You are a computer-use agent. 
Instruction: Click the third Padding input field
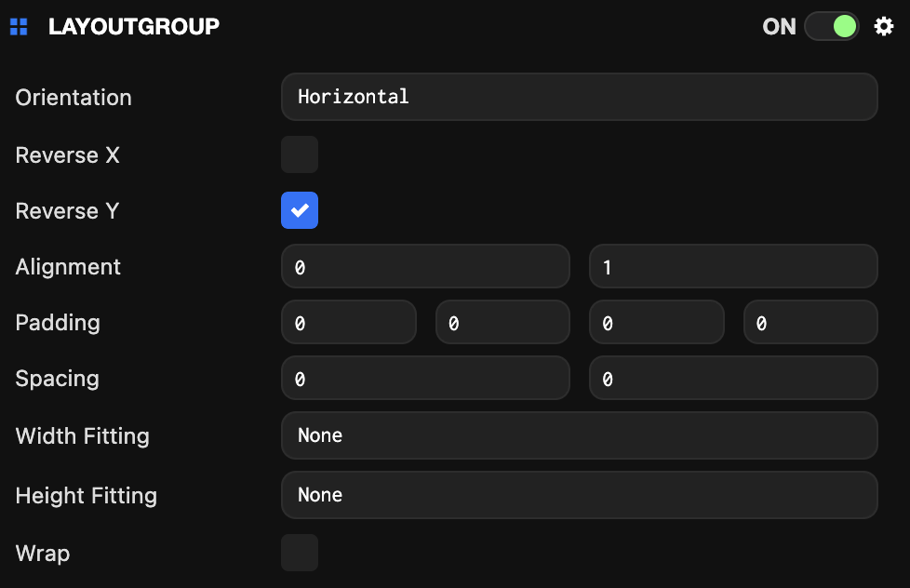point(656,322)
